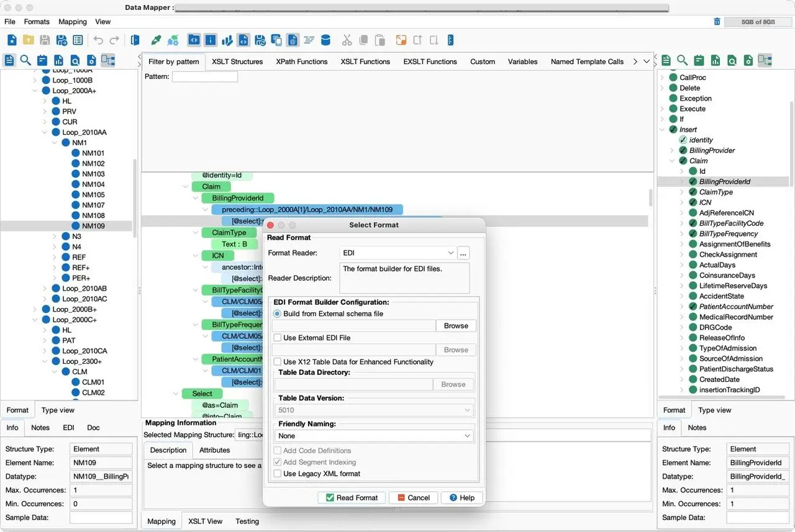The image size is (795, 532).
Task: Toggle the blue info 'i' toolbar button
Action: (211, 40)
